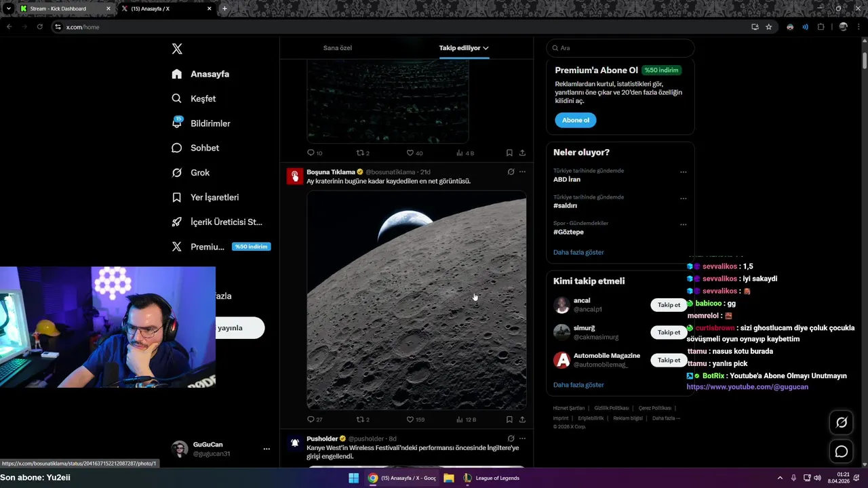Open a new browser tab
This screenshot has width=868, height=488.
coord(224,9)
